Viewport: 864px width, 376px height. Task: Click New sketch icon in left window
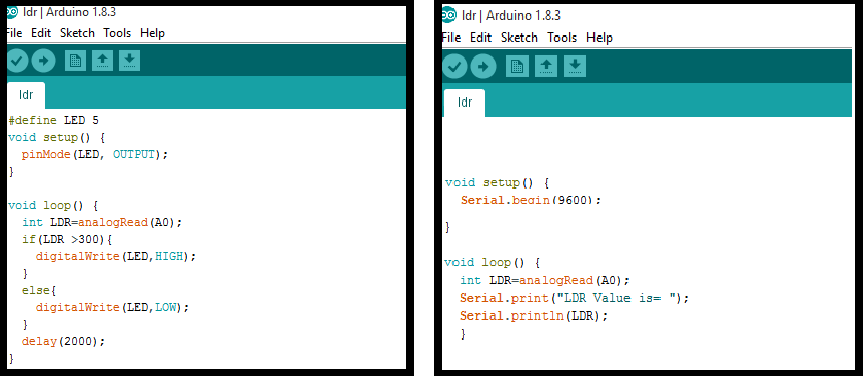[75, 61]
